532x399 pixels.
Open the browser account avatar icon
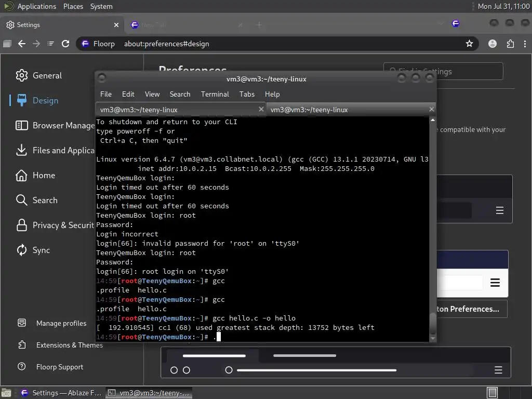493,44
